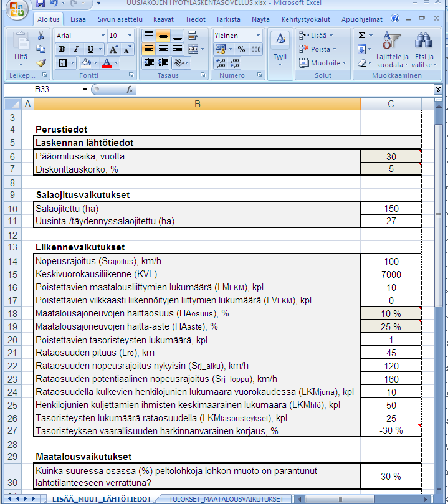The image size is (448, 504).
Task: Open the font size 10 dropdown
Action: [x=130, y=36]
